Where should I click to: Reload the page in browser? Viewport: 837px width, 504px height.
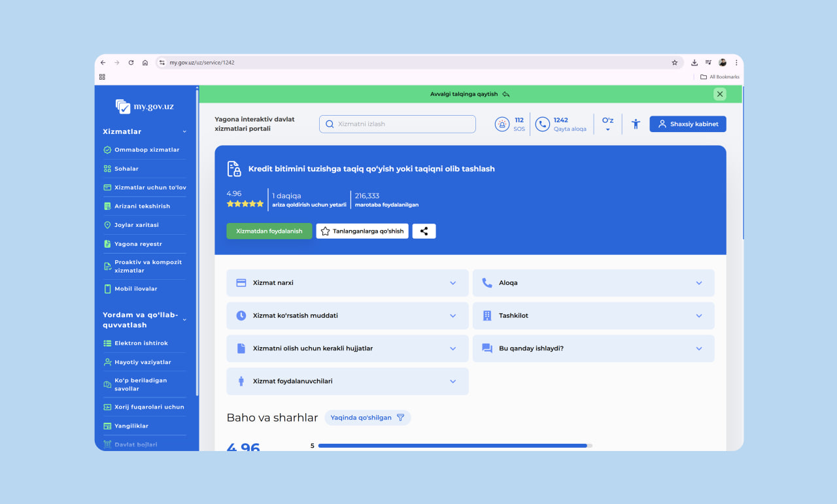click(x=131, y=63)
